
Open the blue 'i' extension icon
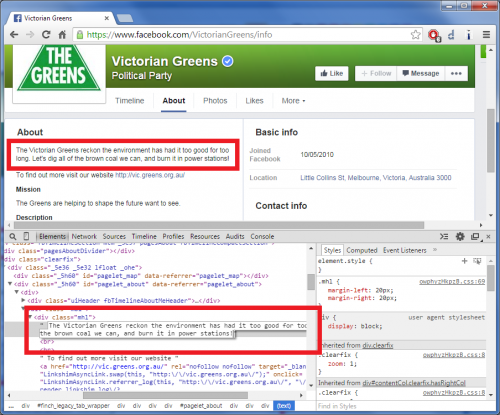coord(468,35)
